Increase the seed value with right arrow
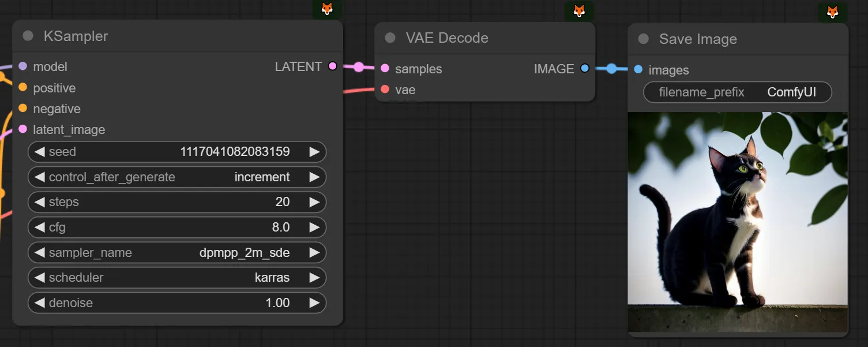The width and height of the screenshot is (868, 347). pyautogui.click(x=314, y=152)
